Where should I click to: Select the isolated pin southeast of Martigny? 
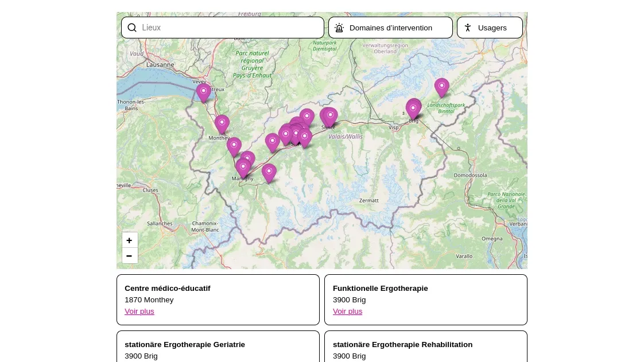click(x=269, y=172)
